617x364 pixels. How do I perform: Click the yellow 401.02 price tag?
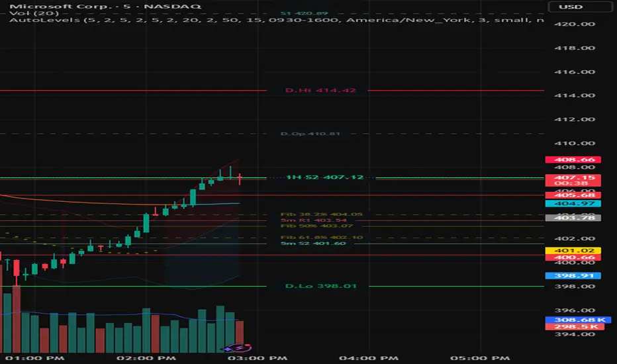[573, 251]
